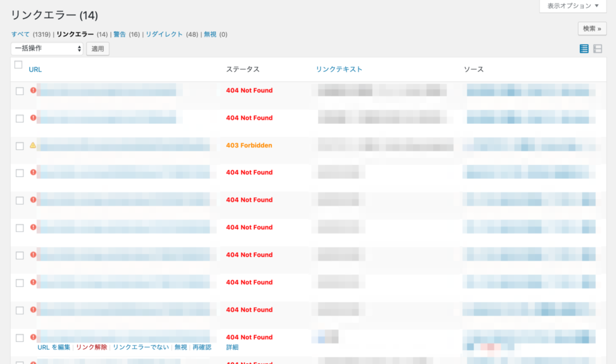The image size is (616, 364).
Task: Switch to compact table view icon
Action: pos(584,49)
